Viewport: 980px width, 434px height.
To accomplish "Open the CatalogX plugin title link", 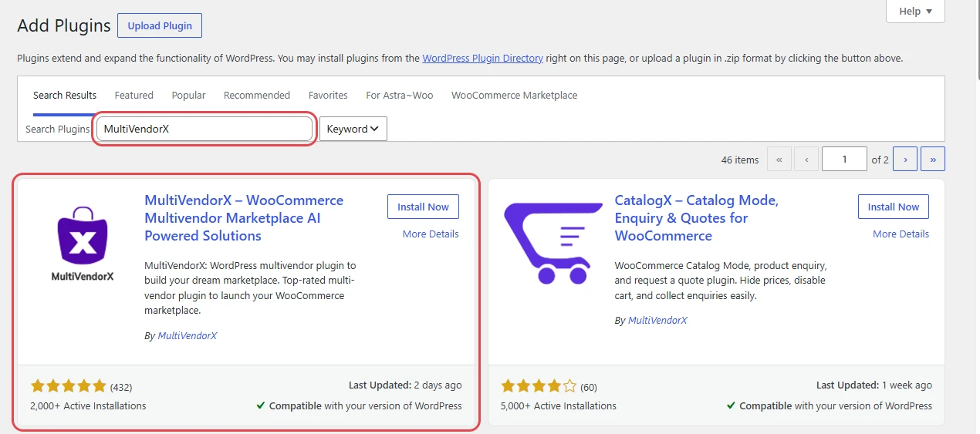I will [696, 218].
